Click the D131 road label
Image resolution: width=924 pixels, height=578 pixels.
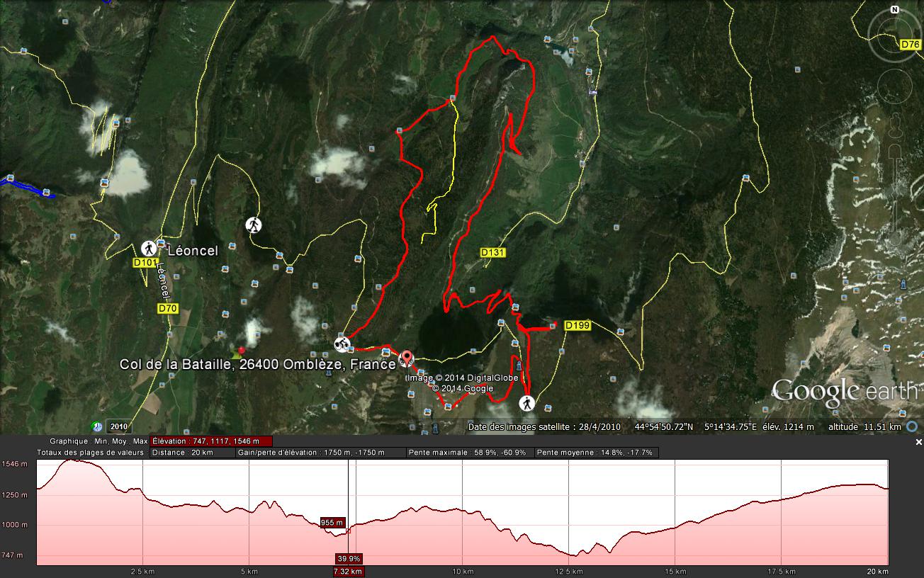point(492,252)
